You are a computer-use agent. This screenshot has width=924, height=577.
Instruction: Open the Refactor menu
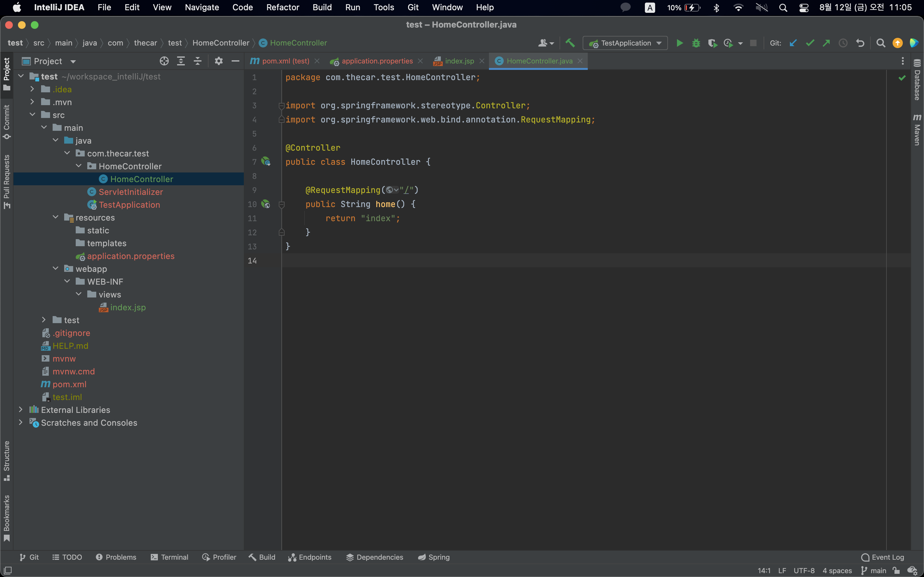(x=283, y=7)
